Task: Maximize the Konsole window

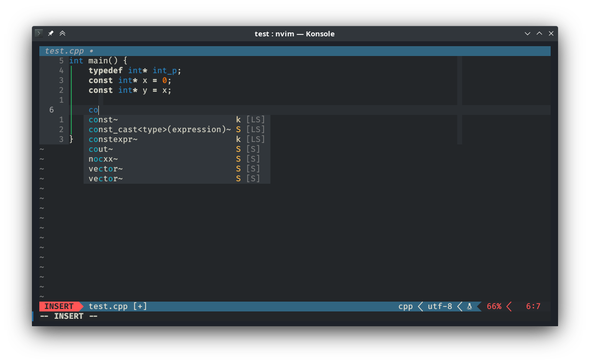Action: (x=539, y=33)
